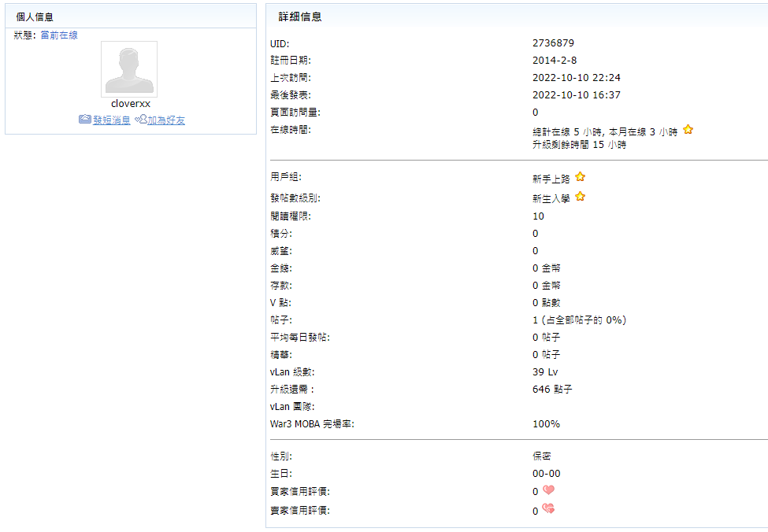Screen dimensions: 768x532
Task: Click the reading permission value 10
Action: pos(538,216)
